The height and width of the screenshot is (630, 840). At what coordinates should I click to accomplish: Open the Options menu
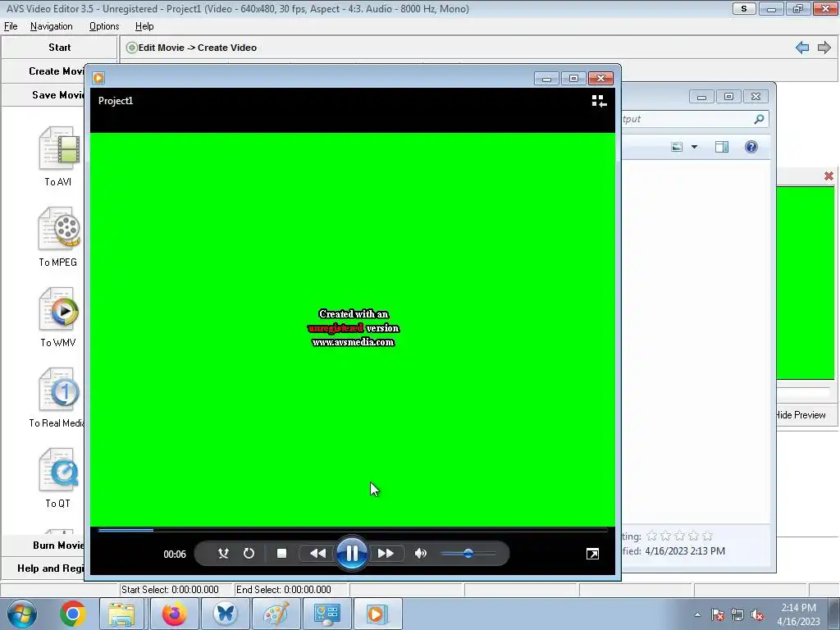104,26
